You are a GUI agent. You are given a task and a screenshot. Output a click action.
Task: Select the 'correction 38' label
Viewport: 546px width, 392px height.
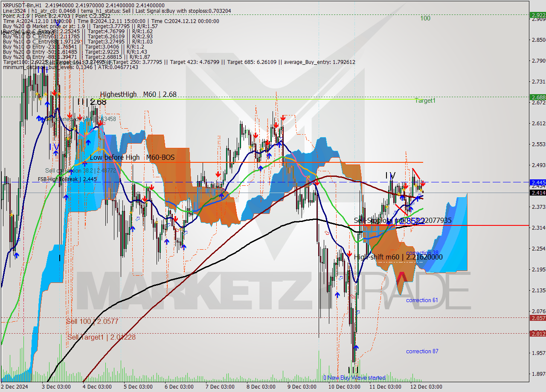point(422,253)
